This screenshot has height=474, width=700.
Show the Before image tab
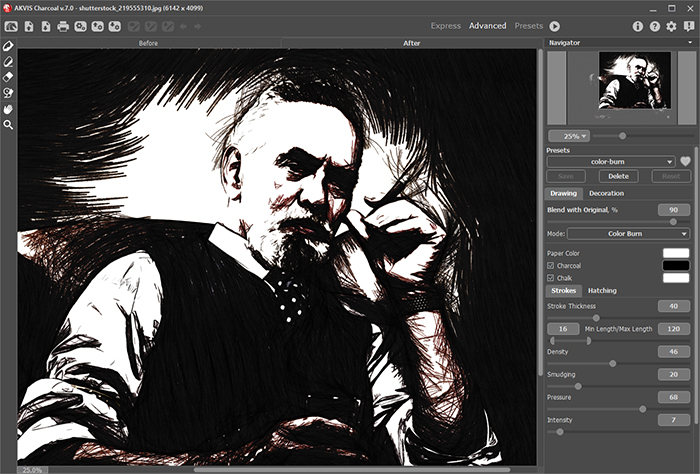click(x=149, y=44)
